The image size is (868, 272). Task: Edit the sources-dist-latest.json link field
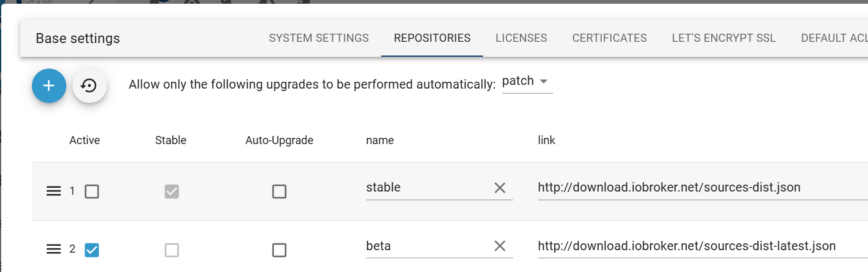(702, 246)
